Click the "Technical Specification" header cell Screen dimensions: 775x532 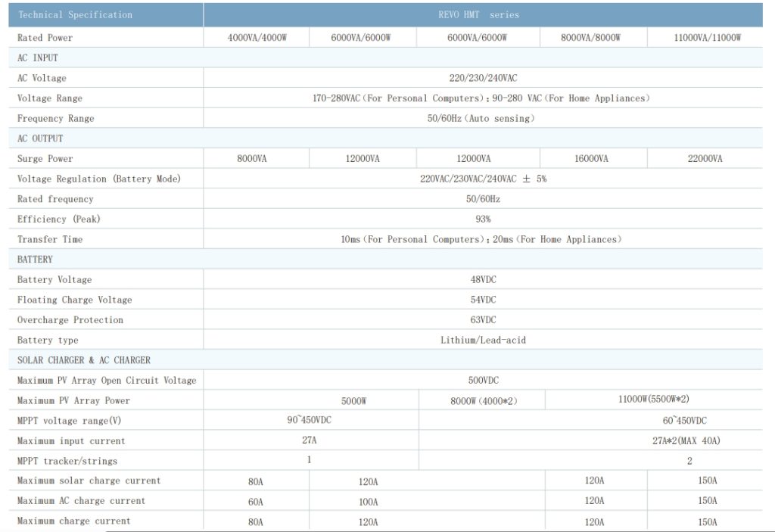click(x=75, y=15)
